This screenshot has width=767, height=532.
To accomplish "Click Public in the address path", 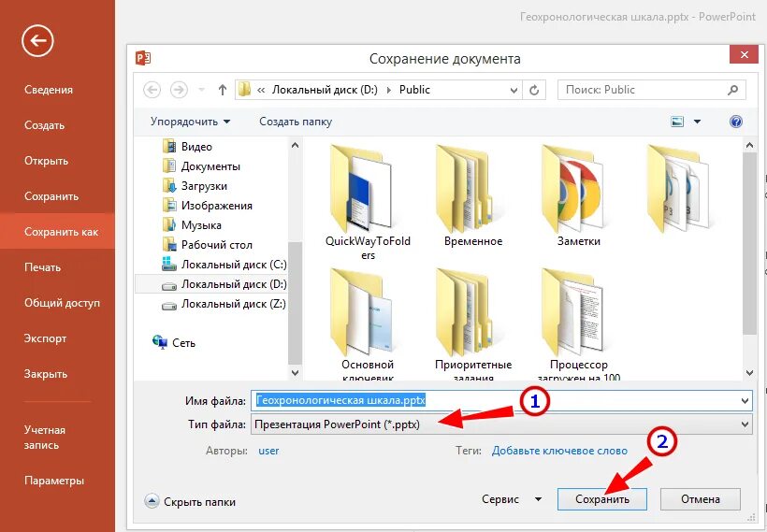I will (414, 90).
